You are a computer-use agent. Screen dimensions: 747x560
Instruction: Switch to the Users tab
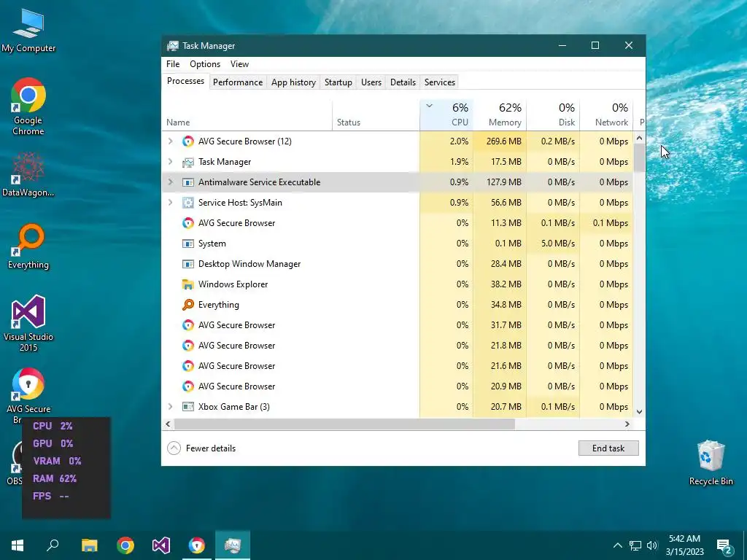371,82
